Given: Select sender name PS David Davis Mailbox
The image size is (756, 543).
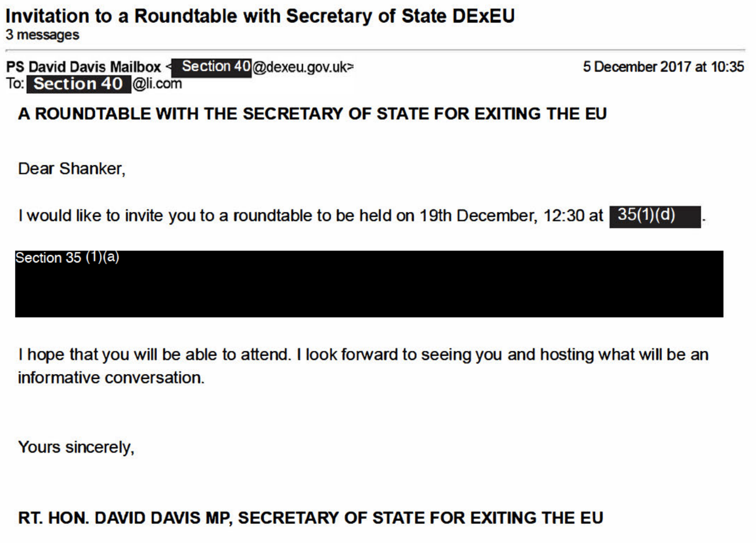Looking at the screenshot, I should click(84, 67).
